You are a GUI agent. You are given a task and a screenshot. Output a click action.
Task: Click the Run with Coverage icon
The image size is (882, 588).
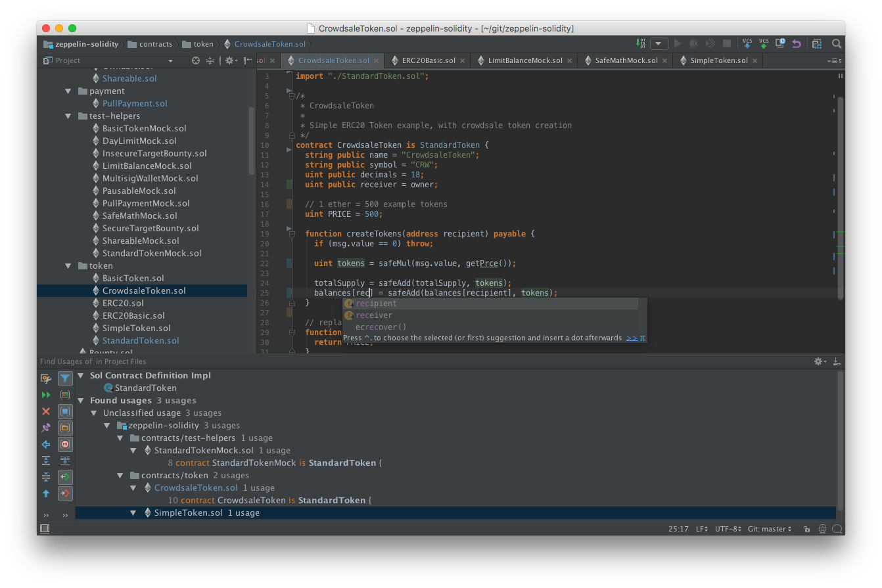[710, 43]
